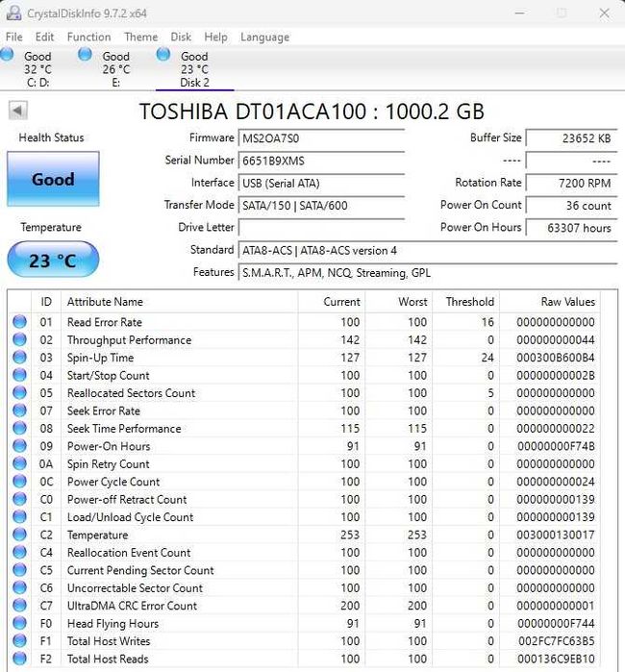Click the Attribute Name column header

pos(180,302)
